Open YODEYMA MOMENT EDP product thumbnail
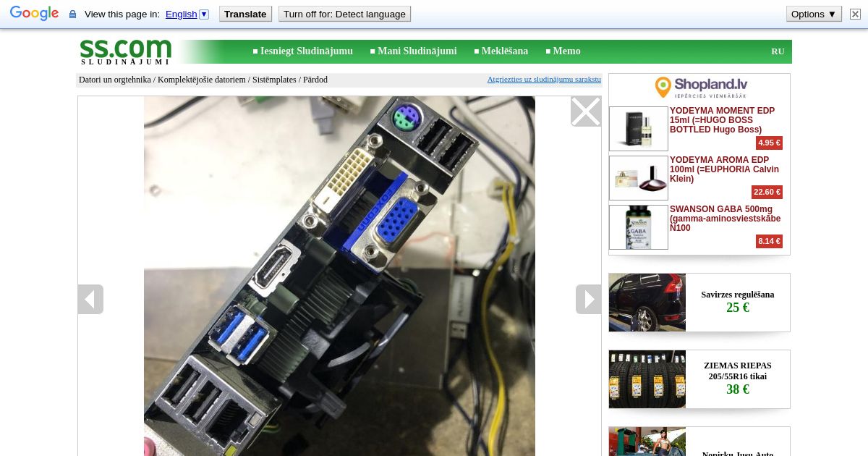The image size is (868, 456). click(x=639, y=129)
